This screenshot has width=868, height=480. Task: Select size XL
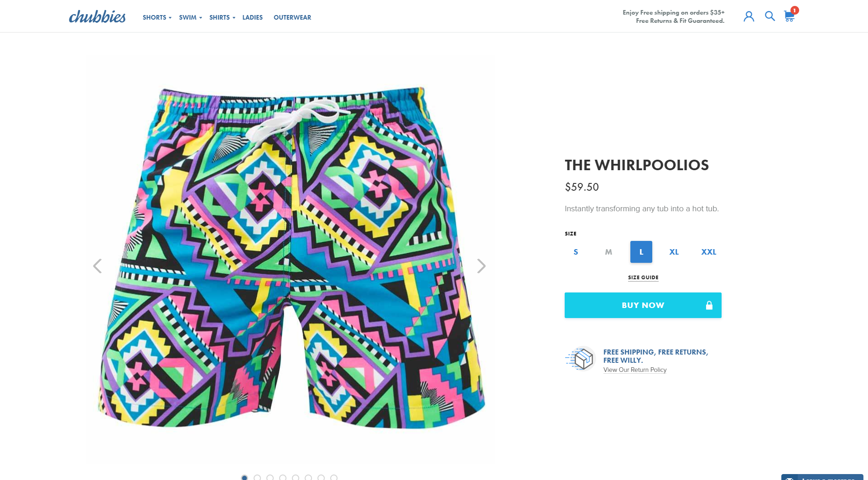click(x=674, y=252)
